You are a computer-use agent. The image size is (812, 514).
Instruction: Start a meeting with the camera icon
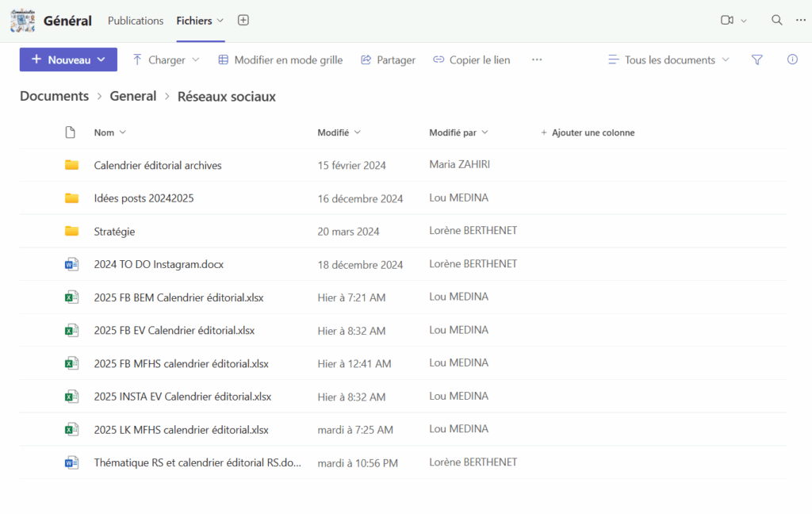tap(727, 20)
